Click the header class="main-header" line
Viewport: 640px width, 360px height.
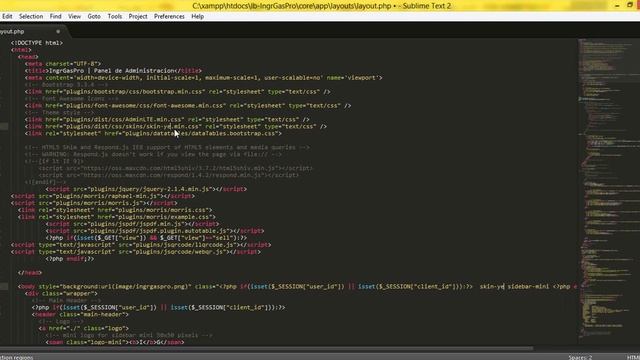pos(80,314)
